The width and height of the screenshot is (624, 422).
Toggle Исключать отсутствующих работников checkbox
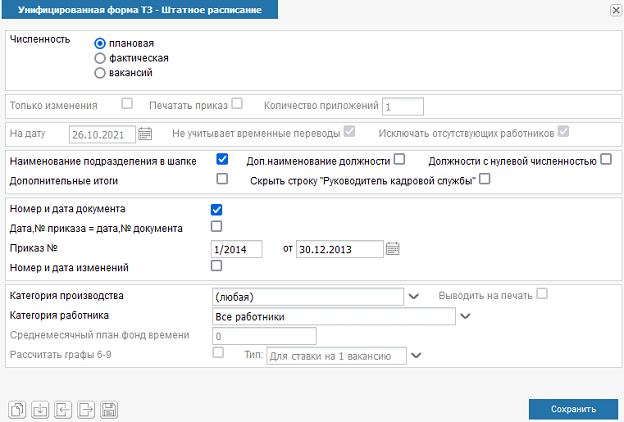coord(564,132)
